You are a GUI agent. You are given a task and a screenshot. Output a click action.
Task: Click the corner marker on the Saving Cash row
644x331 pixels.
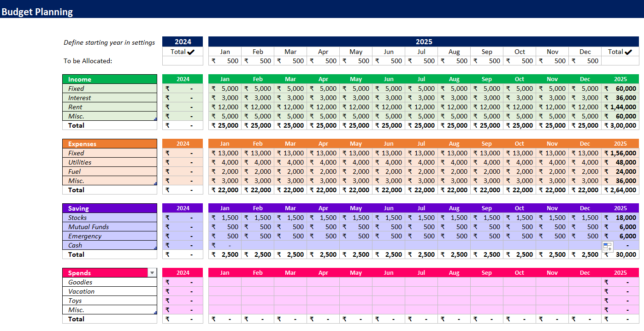pyautogui.click(x=155, y=248)
